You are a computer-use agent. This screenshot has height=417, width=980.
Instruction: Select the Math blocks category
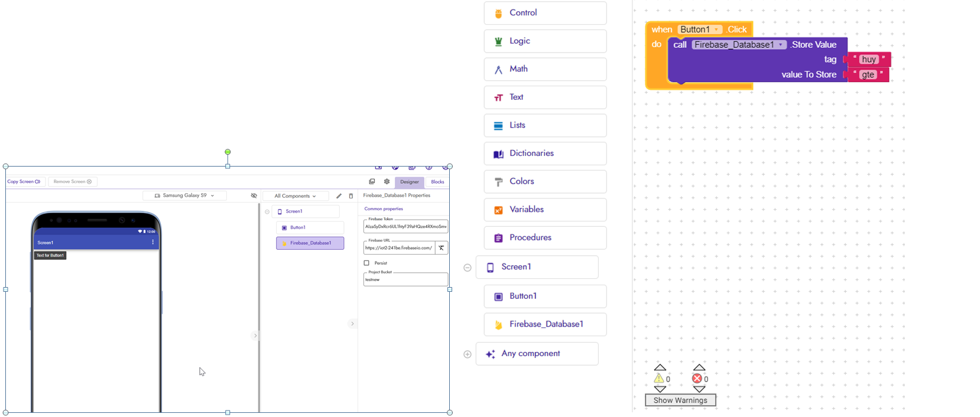coord(544,69)
